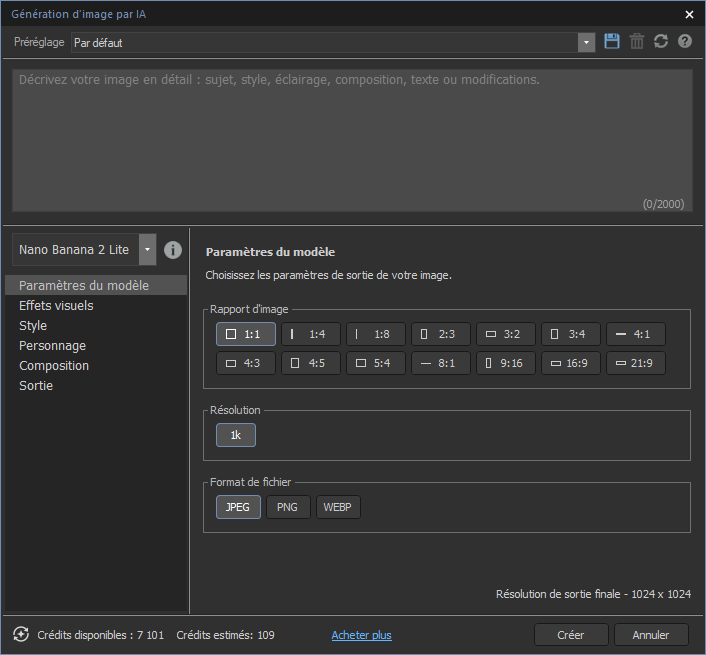Viewport: 706px width, 655px height.
Task: Select the 16:9 widescreen ratio
Action: (570, 363)
